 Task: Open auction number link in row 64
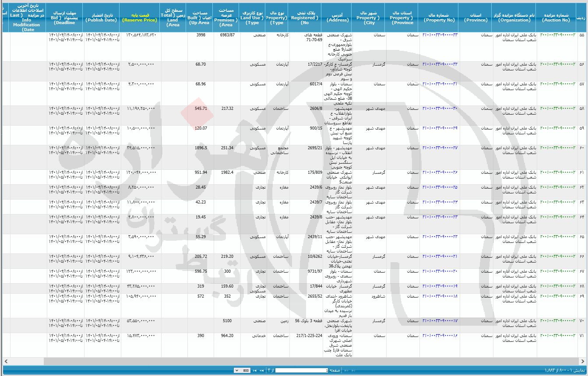pos(557,217)
